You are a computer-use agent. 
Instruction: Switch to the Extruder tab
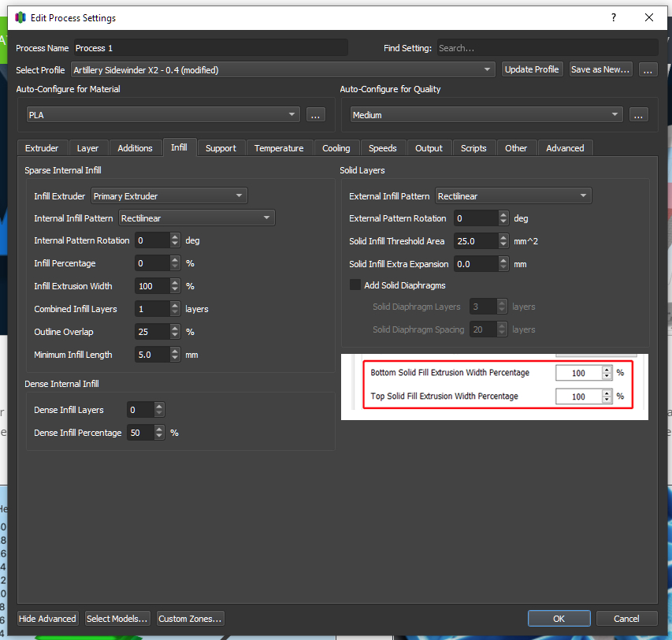[42, 148]
